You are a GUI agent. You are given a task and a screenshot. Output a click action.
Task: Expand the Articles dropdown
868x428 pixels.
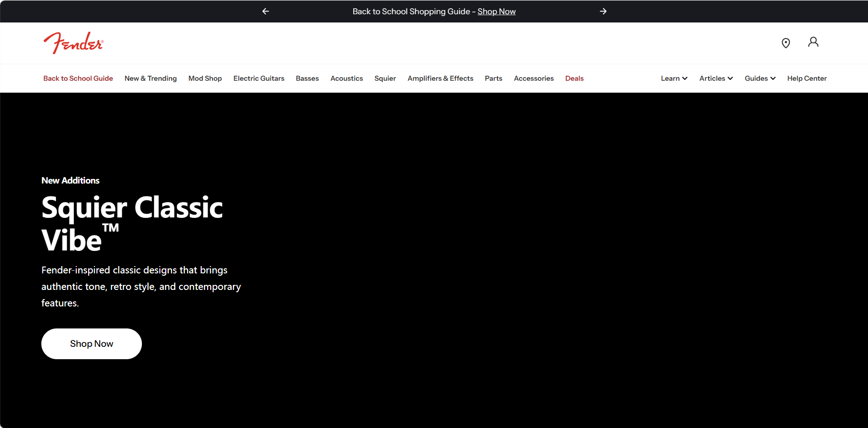716,78
